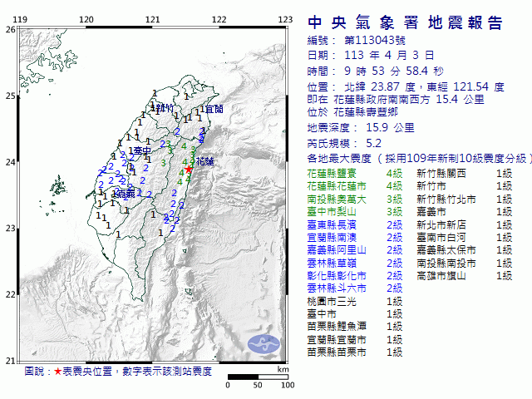532x399 pixels.
Task: Click the row 南投縣南投市 1級
Action: (464, 264)
